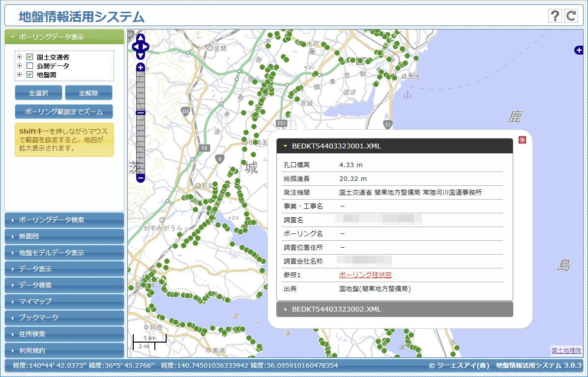The image size is (588, 377).
Task: Toggle the 地盤図 checkbox
Action: tap(30, 75)
